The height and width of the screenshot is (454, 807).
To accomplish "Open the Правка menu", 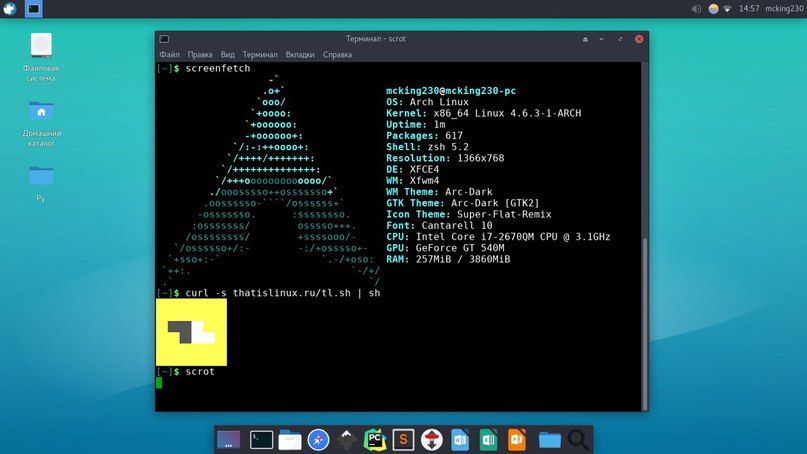I will pyautogui.click(x=200, y=55).
